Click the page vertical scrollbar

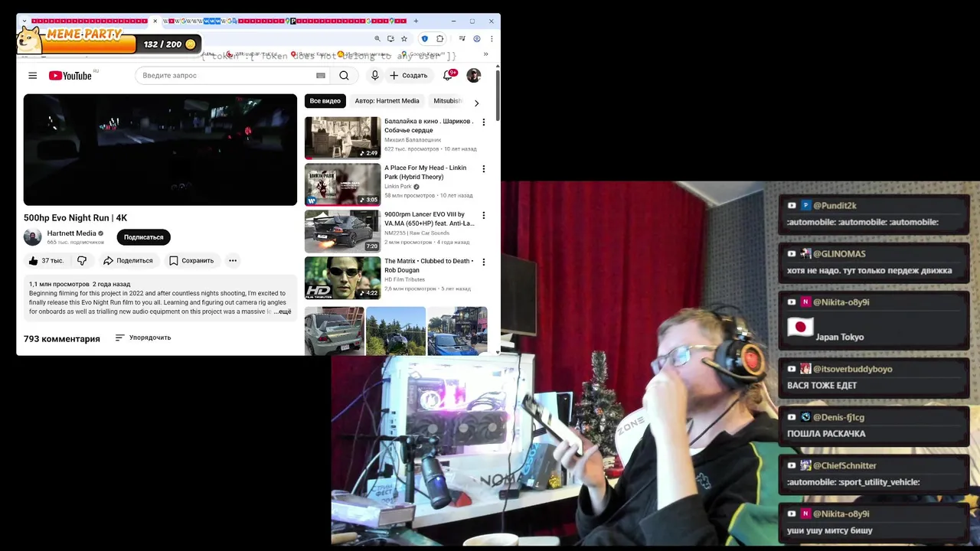(x=498, y=96)
